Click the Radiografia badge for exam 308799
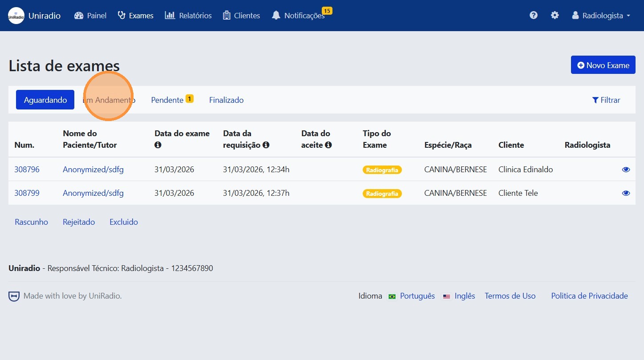Image resolution: width=644 pixels, height=360 pixels. 382,194
